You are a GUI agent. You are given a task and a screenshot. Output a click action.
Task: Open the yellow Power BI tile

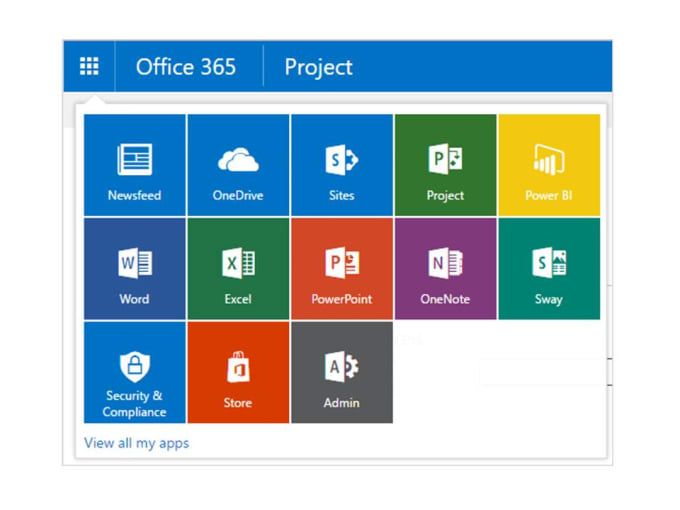coord(549,165)
